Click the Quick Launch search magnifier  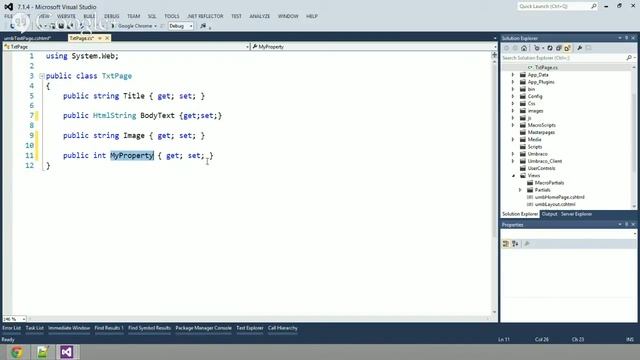coord(593,6)
